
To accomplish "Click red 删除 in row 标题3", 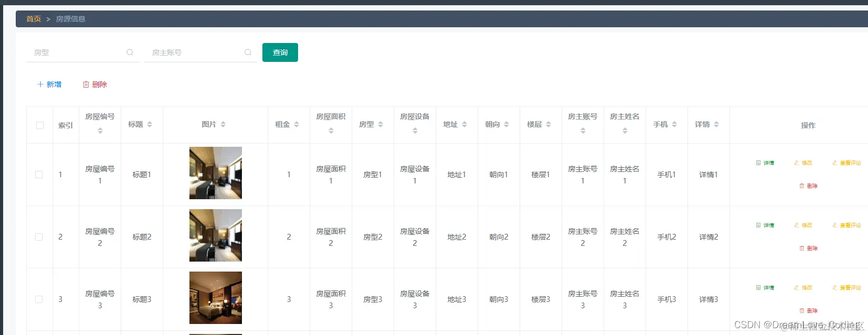I will [x=809, y=311].
